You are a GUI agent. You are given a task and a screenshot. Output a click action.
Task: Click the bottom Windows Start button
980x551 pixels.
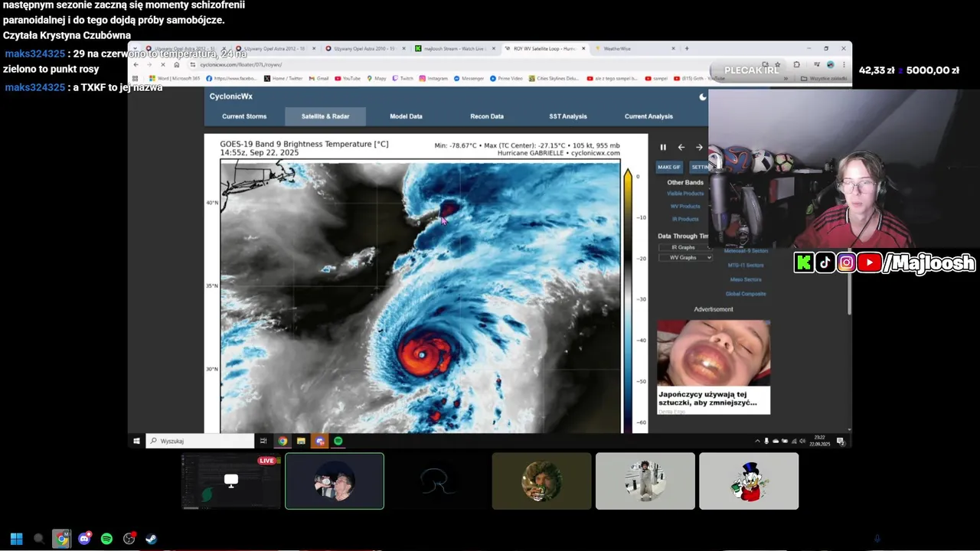pyautogui.click(x=17, y=539)
